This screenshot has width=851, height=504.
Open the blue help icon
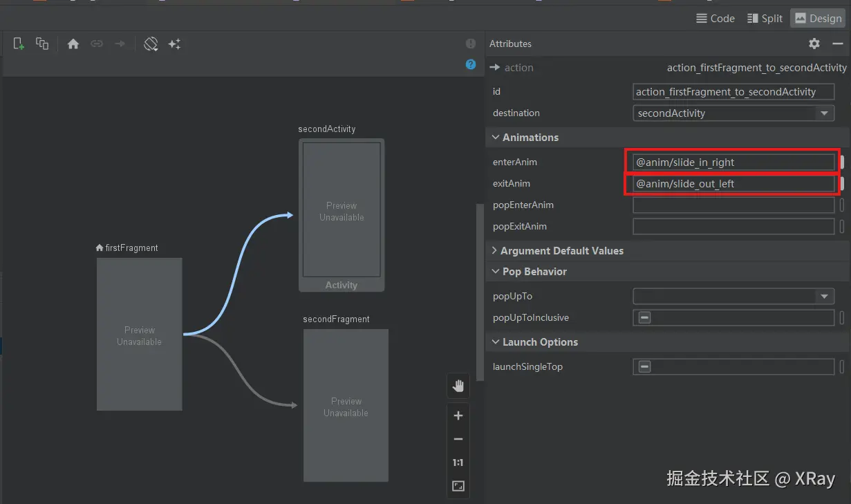click(471, 64)
